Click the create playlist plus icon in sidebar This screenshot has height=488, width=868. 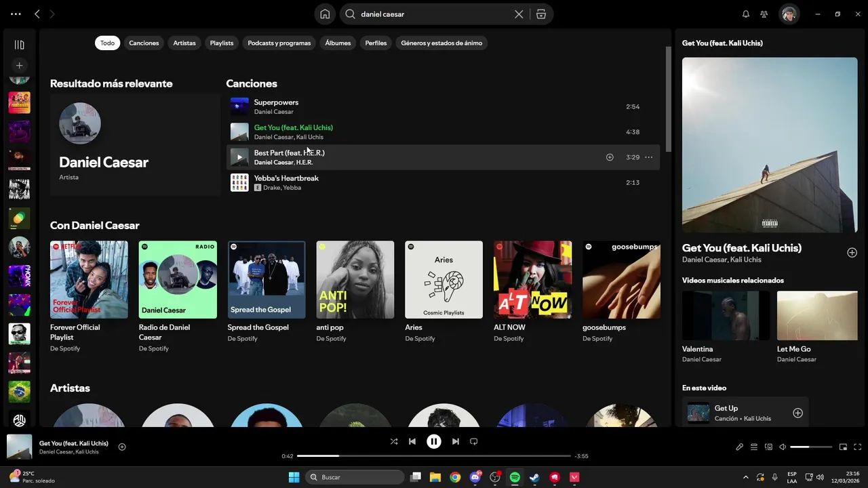pyautogui.click(x=19, y=66)
